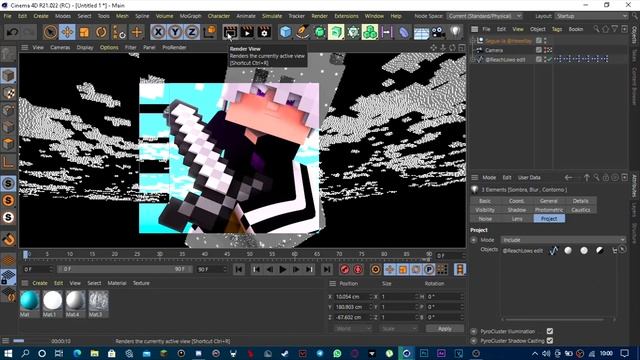
Task: Toggle Z axis lock
Action: (192, 32)
